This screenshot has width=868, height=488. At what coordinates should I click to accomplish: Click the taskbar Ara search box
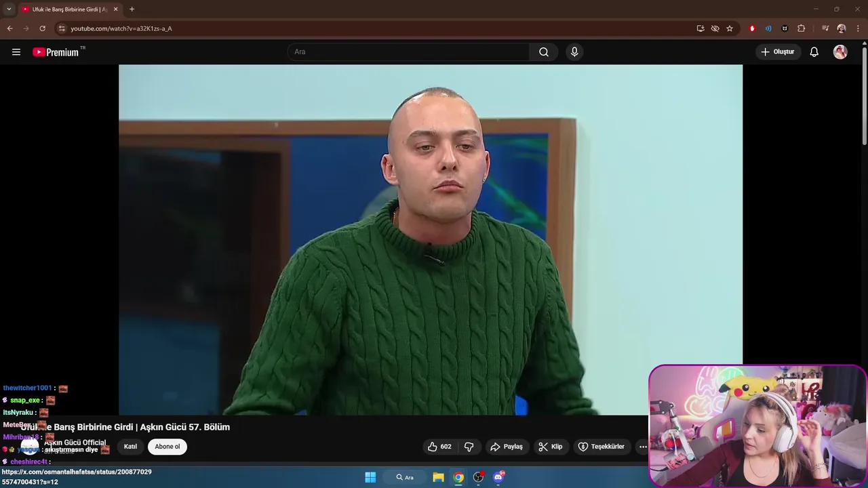(405, 477)
